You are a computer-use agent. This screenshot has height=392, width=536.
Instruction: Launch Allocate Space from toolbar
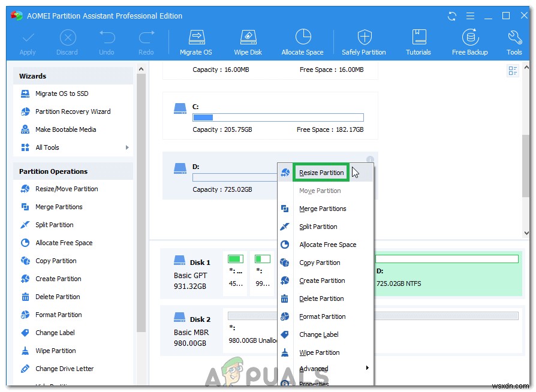coord(303,43)
